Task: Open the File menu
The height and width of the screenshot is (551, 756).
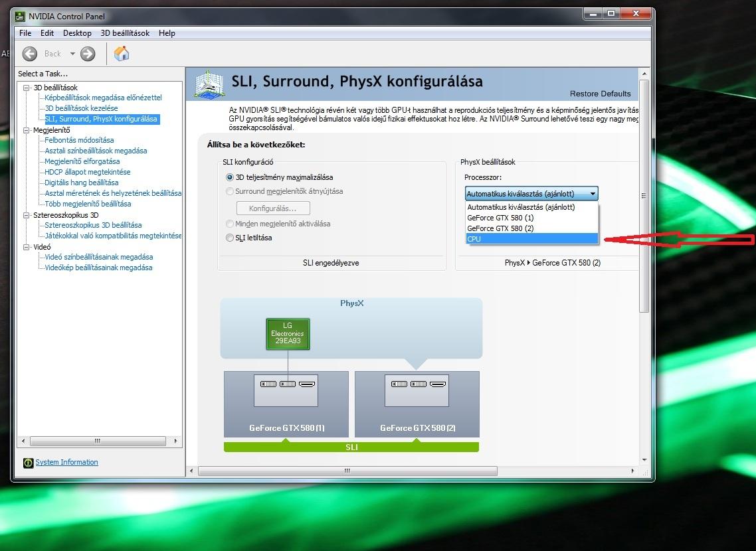Action: click(25, 33)
